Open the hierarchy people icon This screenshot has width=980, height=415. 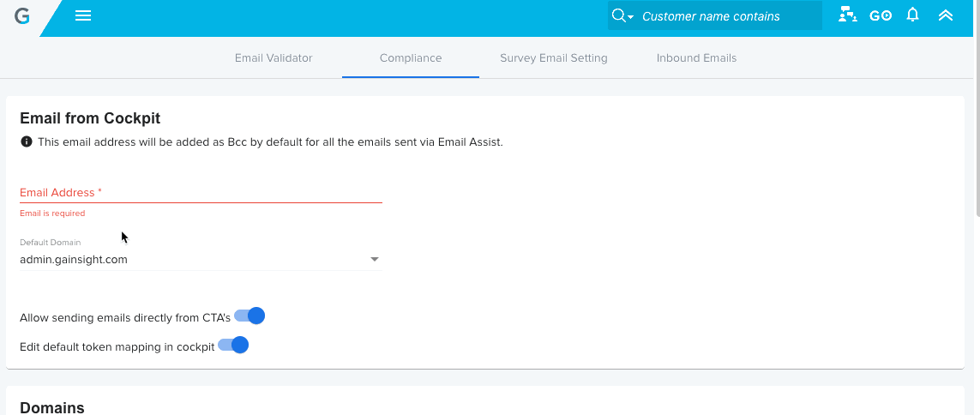pos(847,15)
